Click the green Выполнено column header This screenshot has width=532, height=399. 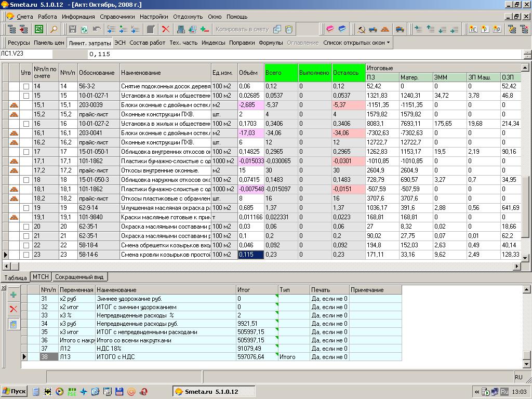(x=315, y=73)
